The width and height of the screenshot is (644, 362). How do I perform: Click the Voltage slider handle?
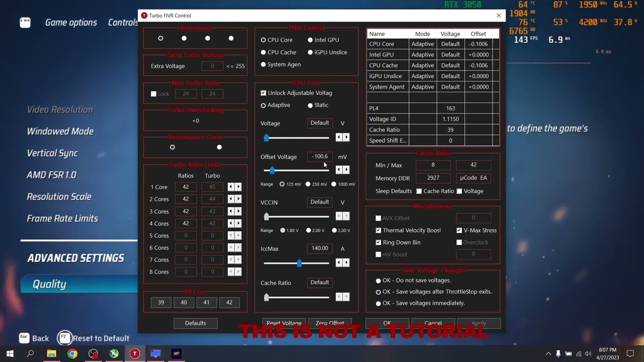267,137
